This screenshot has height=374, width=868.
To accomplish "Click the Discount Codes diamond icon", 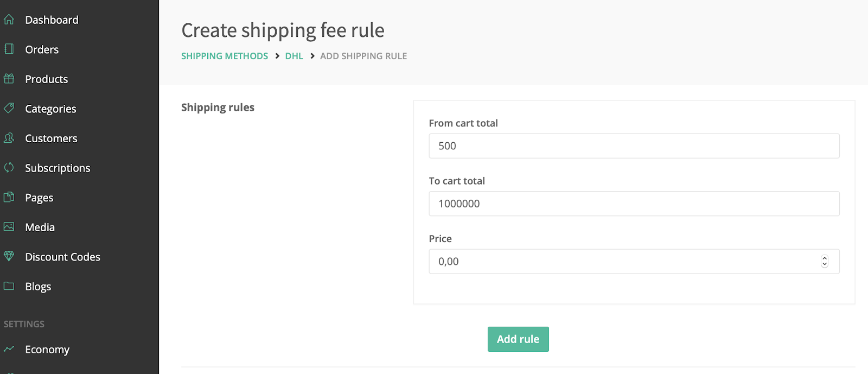I will pyautogui.click(x=9, y=256).
